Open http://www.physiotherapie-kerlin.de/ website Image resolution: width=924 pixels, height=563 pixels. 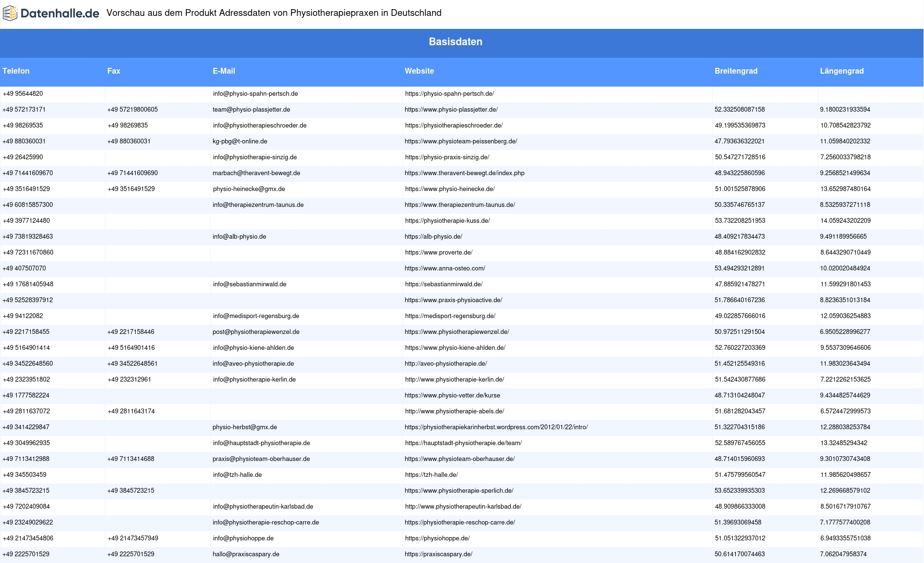point(455,380)
